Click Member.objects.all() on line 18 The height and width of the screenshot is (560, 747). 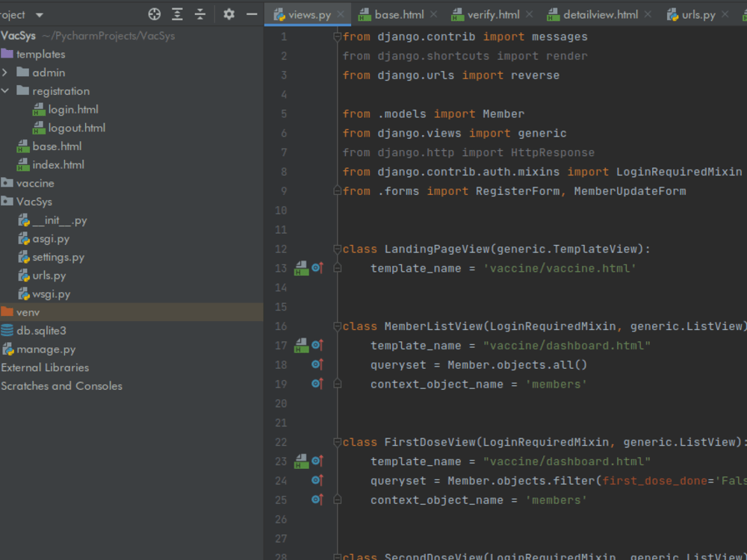517,365
